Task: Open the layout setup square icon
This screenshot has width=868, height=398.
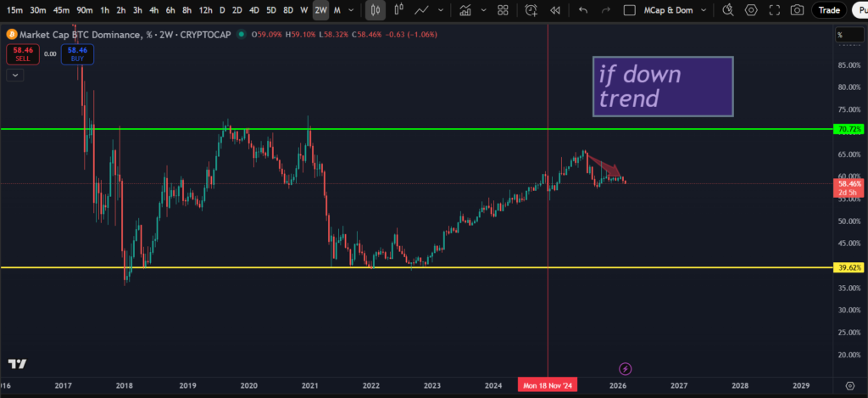Action: (629, 10)
